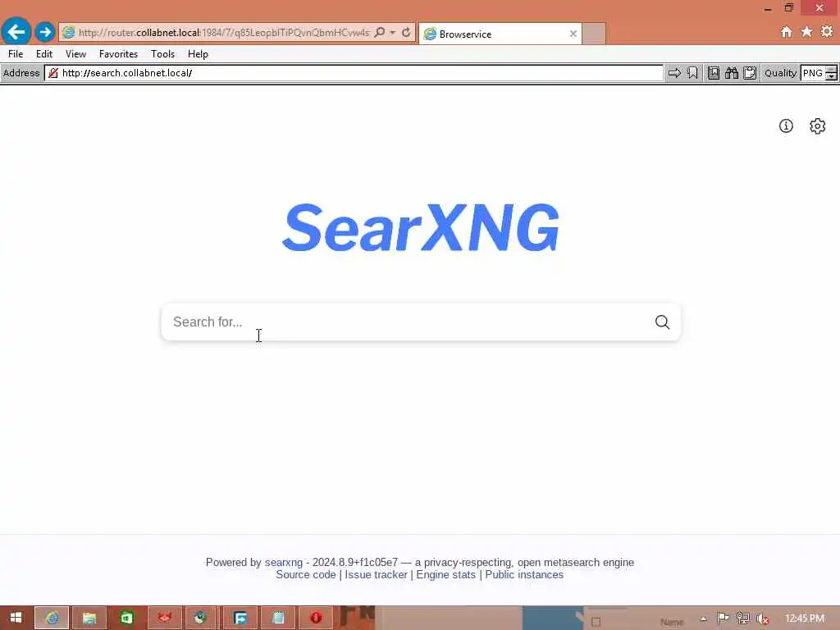Image resolution: width=840 pixels, height=630 pixels.
Task: Open the Public instances link
Action: tap(524, 575)
